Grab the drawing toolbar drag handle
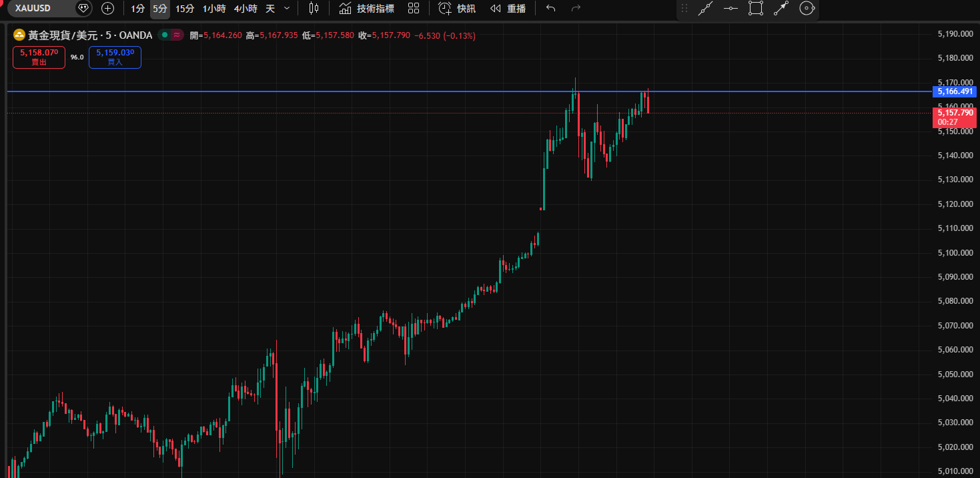 (684, 9)
